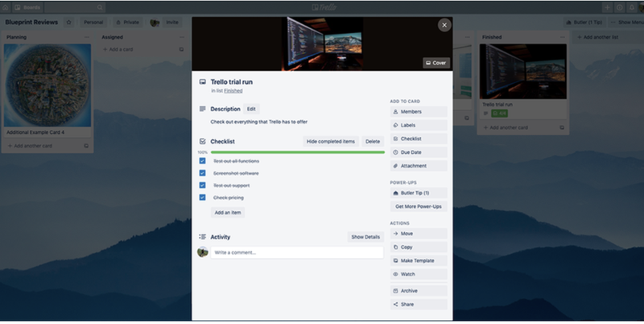Screen dimensions: 644x324
Task: Click the Description section icon
Action: [x=203, y=109]
